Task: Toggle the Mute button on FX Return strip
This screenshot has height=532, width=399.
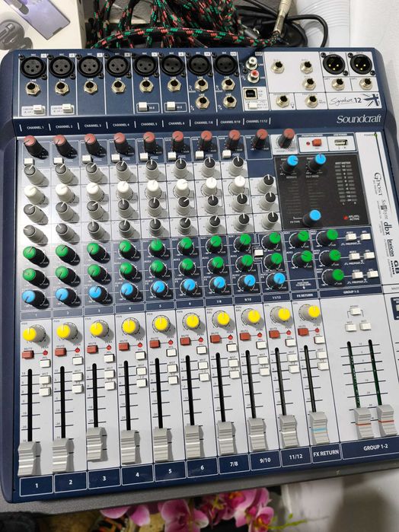Action: click(302, 332)
